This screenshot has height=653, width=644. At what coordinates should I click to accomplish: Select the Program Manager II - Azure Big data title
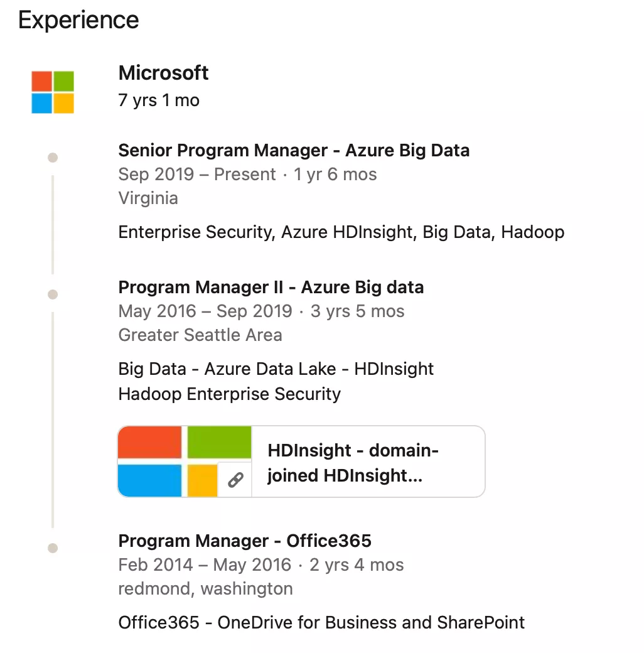271,288
